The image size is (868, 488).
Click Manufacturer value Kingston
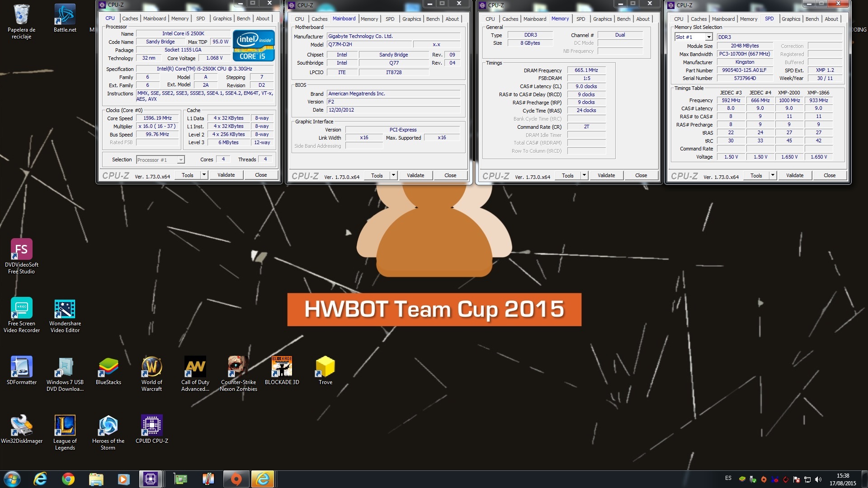click(x=744, y=62)
